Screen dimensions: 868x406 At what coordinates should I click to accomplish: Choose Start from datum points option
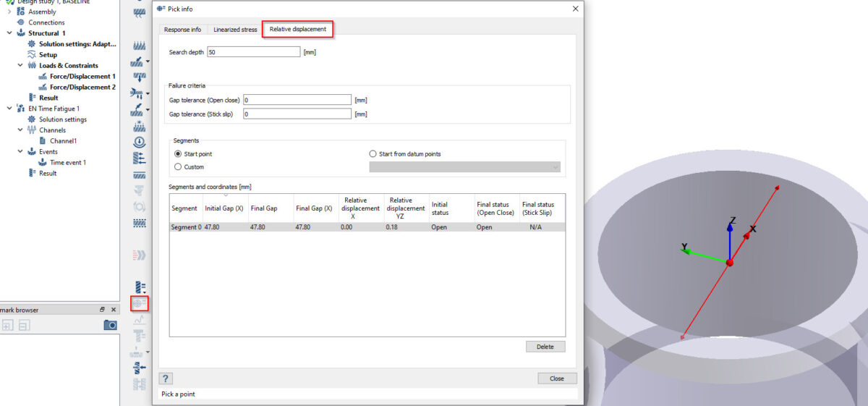tap(373, 154)
